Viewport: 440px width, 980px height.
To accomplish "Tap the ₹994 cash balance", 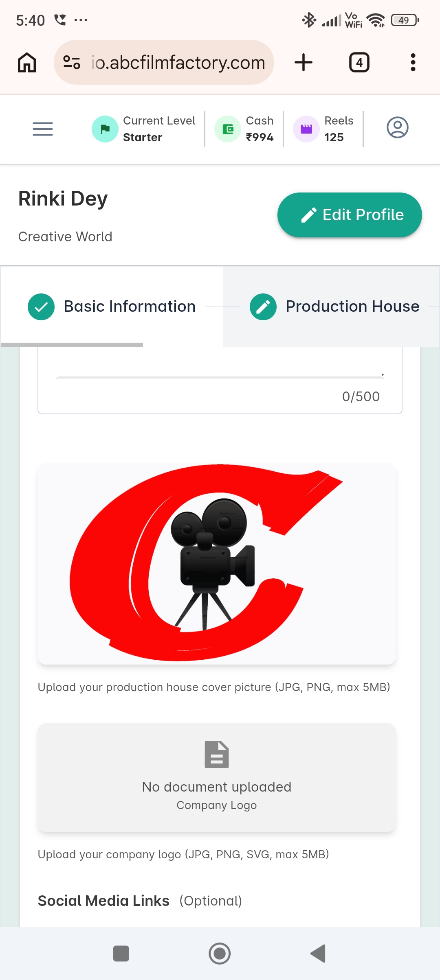I will pos(260,138).
